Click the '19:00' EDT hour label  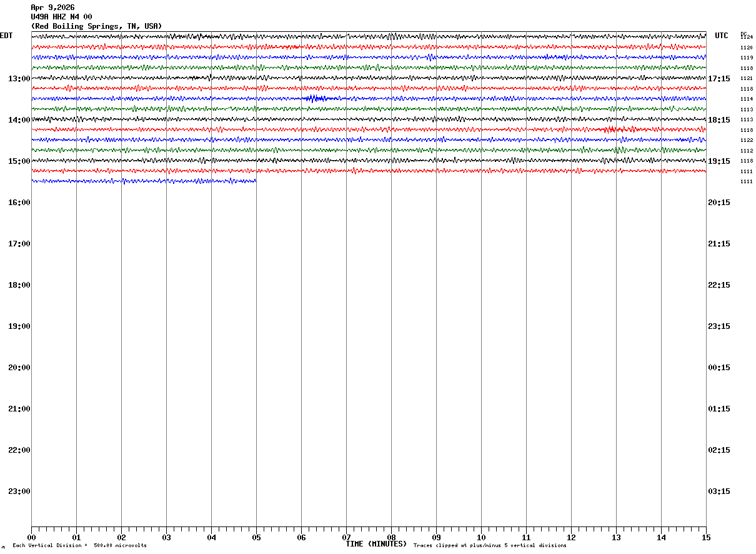(19, 326)
